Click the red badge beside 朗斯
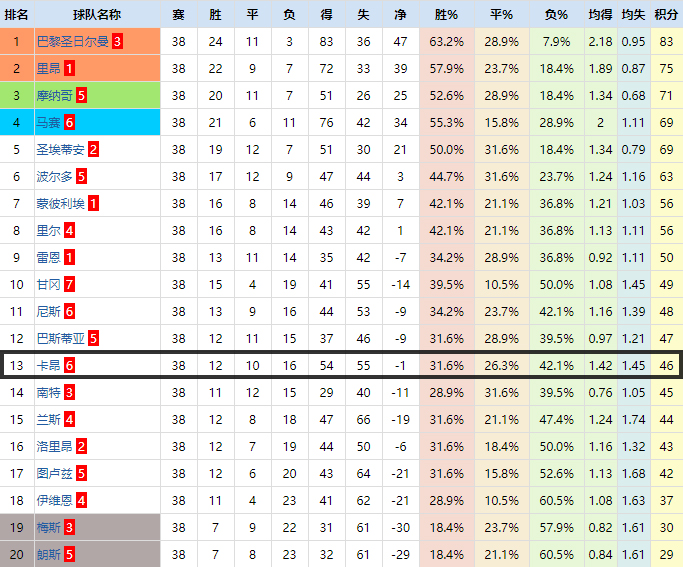 click(x=69, y=555)
